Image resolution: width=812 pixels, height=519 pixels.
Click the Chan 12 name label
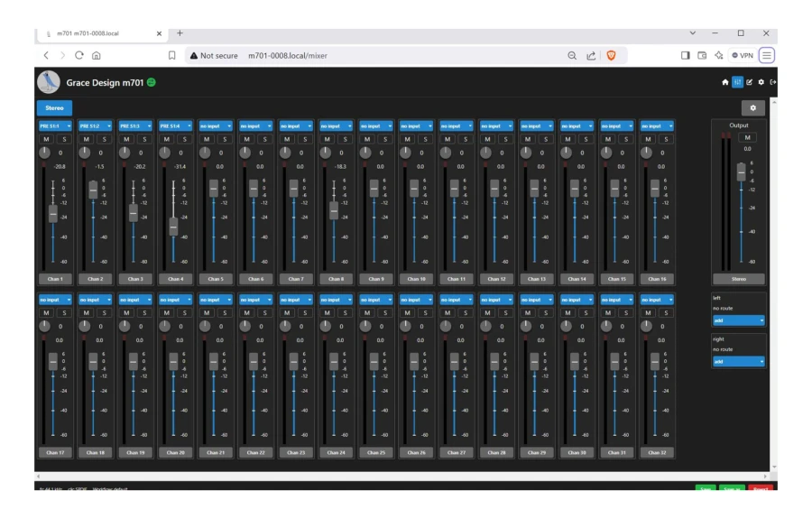tap(496, 279)
